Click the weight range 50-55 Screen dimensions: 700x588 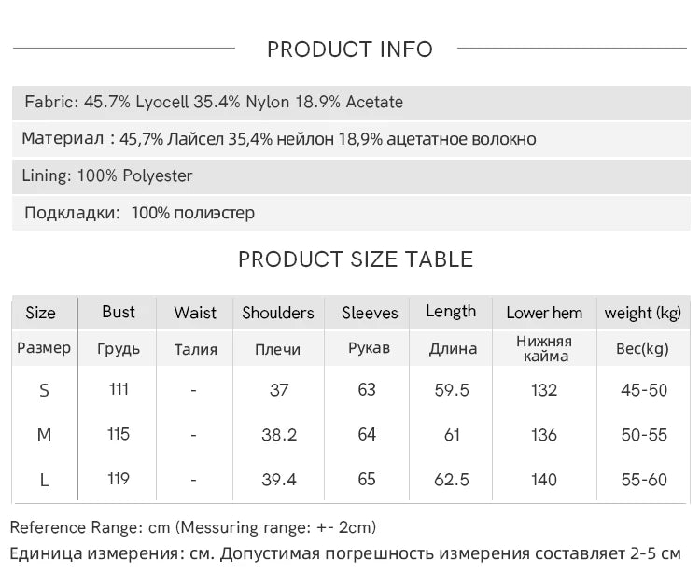(x=644, y=435)
